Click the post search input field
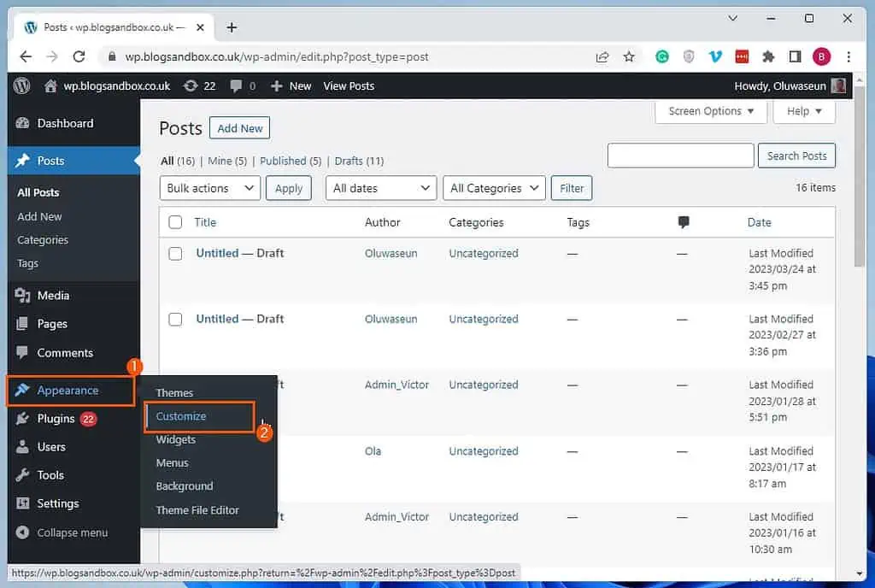 point(680,156)
